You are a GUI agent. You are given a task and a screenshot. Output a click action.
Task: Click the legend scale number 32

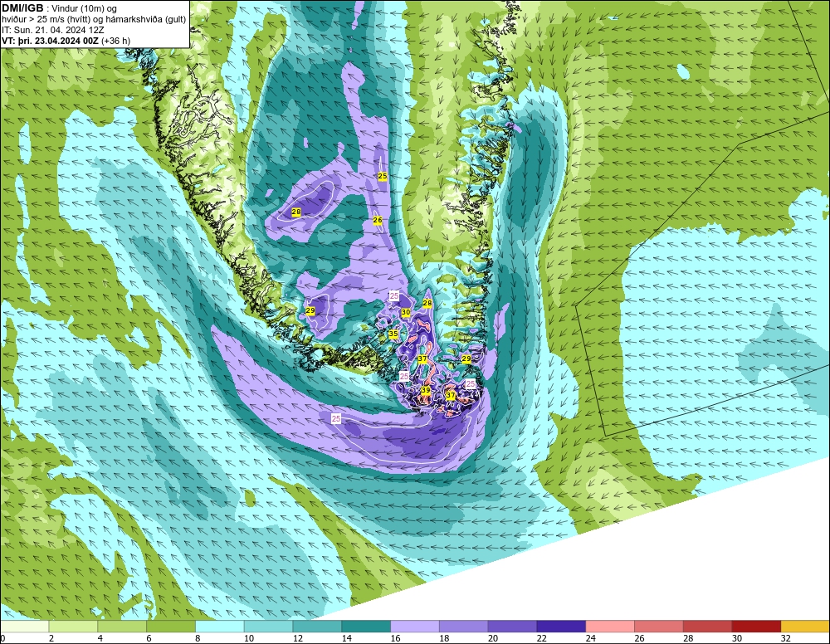[785, 638]
